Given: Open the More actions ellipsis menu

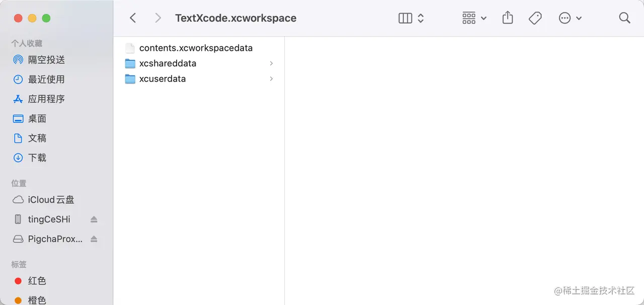Looking at the screenshot, I should [565, 18].
